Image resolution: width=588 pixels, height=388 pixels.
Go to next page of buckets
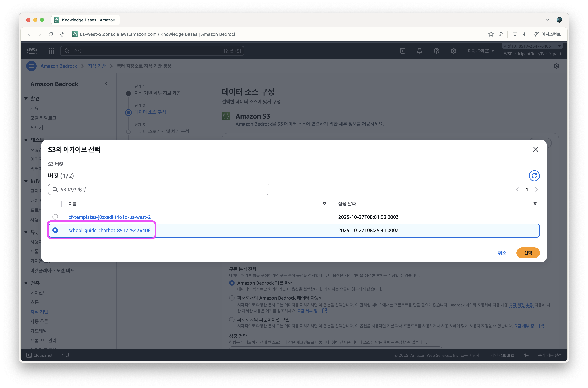point(536,189)
